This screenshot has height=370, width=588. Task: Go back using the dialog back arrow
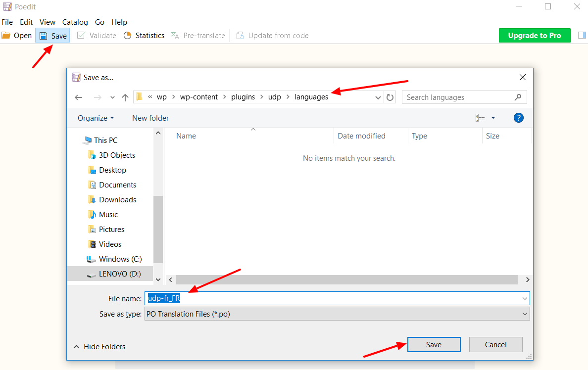pyautogui.click(x=79, y=97)
